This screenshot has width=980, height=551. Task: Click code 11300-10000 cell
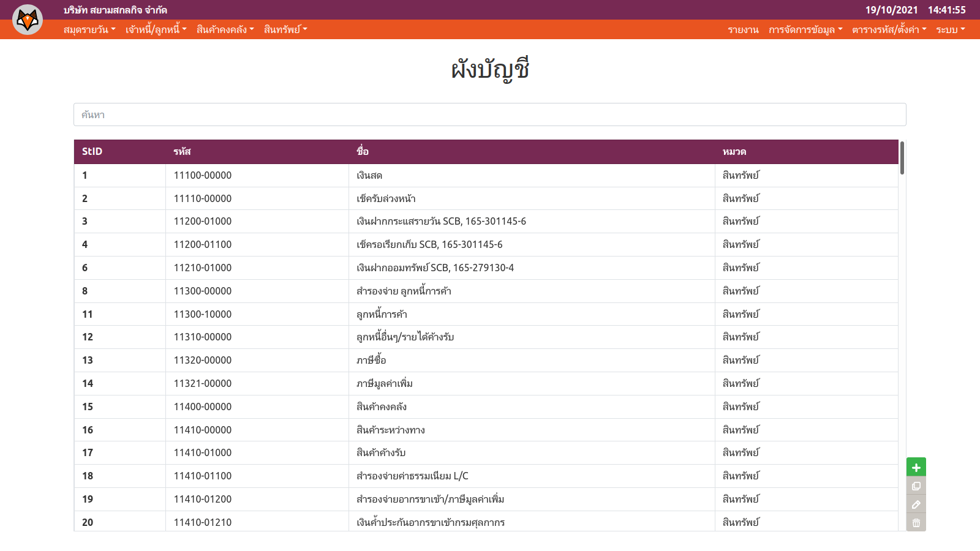click(257, 314)
